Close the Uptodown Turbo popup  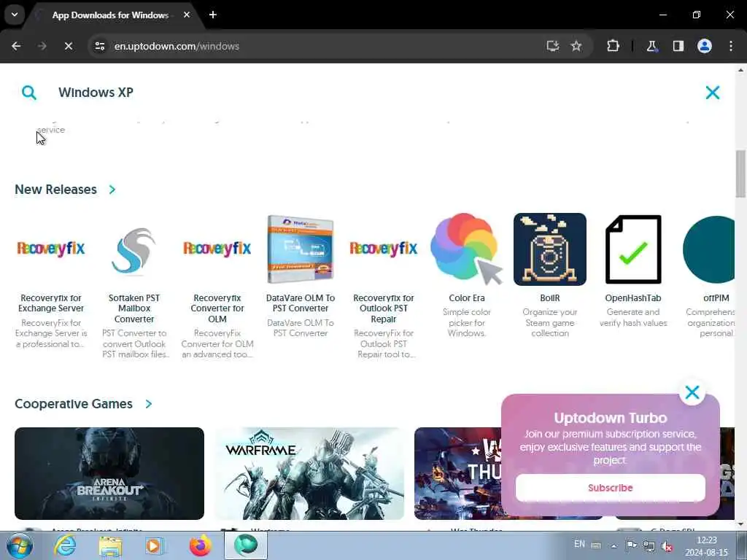point(692,392)
